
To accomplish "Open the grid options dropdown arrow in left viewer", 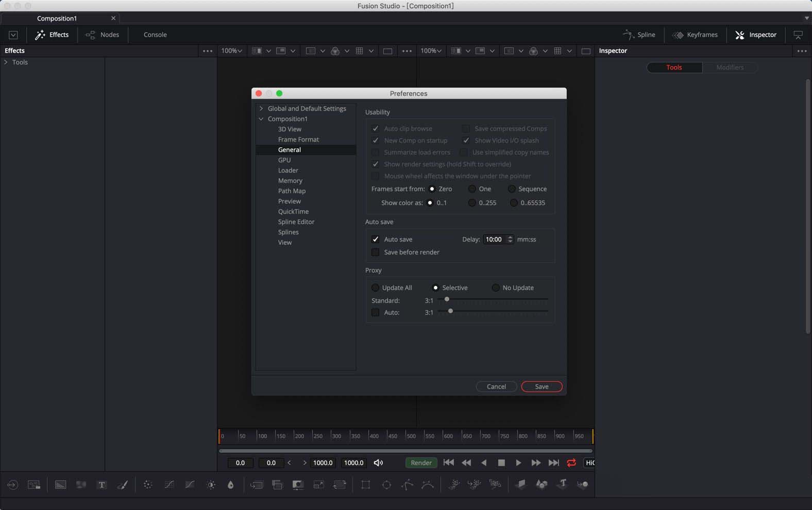I will tap(371, 51).
